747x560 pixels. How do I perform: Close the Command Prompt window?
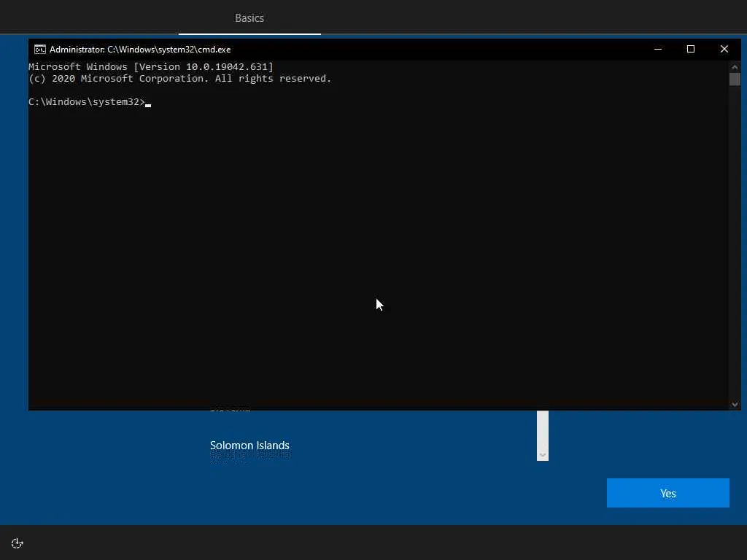click(724, 49)
